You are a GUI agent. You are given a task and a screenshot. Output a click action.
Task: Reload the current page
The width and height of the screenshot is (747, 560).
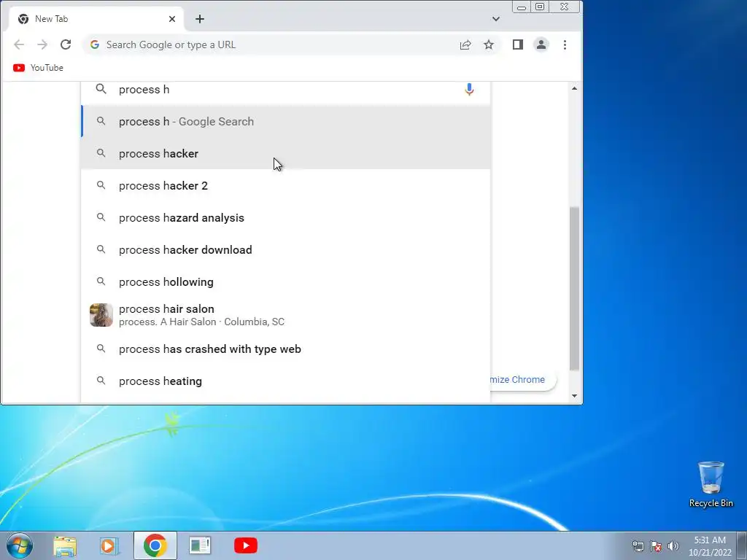pyautogui.click(x=66, y=44)
